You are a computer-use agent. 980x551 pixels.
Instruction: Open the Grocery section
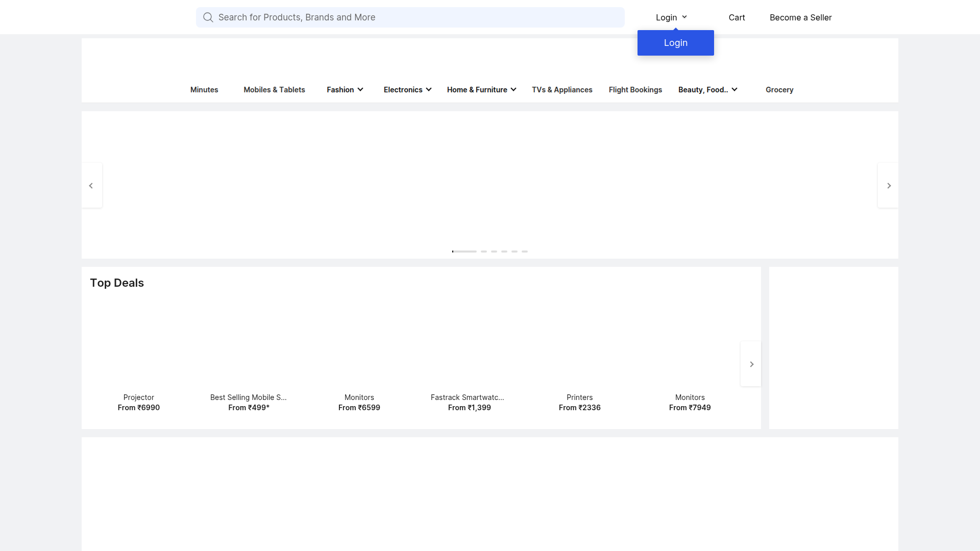pyautogui.click(x=779, y=89)
